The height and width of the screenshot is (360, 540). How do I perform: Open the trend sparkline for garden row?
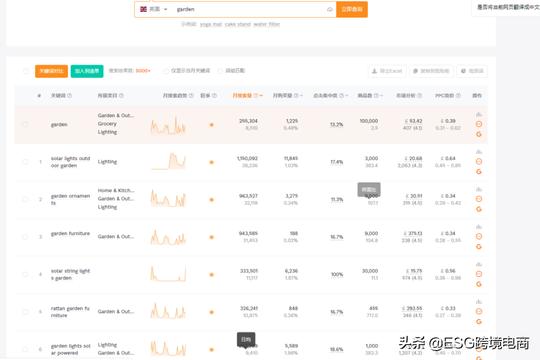(x=168, y=125)
